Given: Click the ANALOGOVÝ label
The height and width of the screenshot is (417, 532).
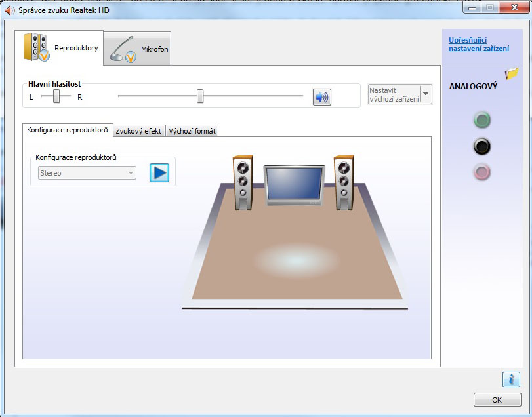Looking at the screenshot, I should (473, 86).
